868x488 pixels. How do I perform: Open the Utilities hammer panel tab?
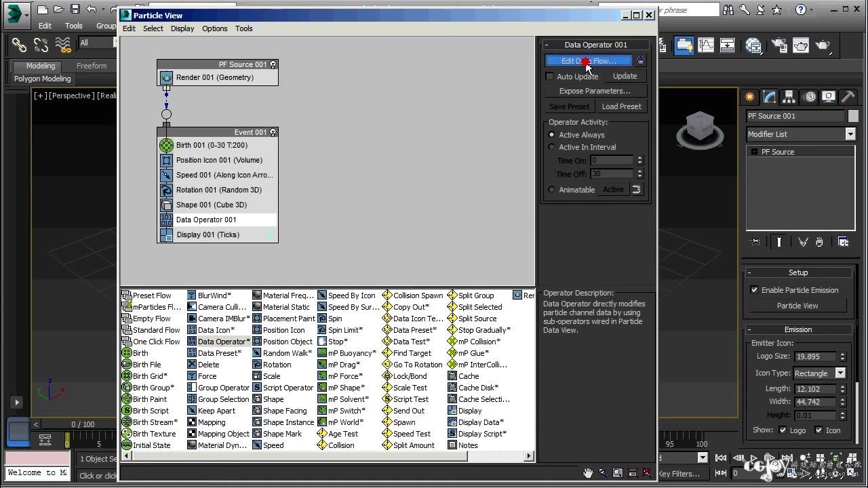coord(848,97)
